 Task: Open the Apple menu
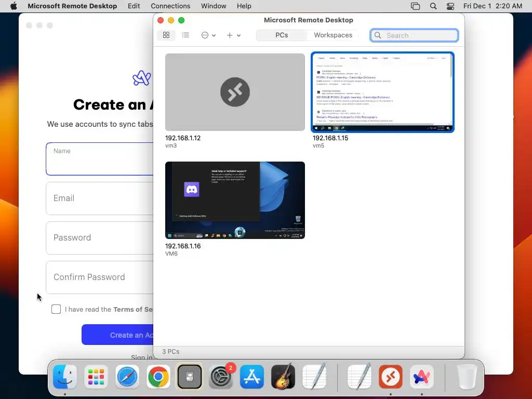coord(14,6)
